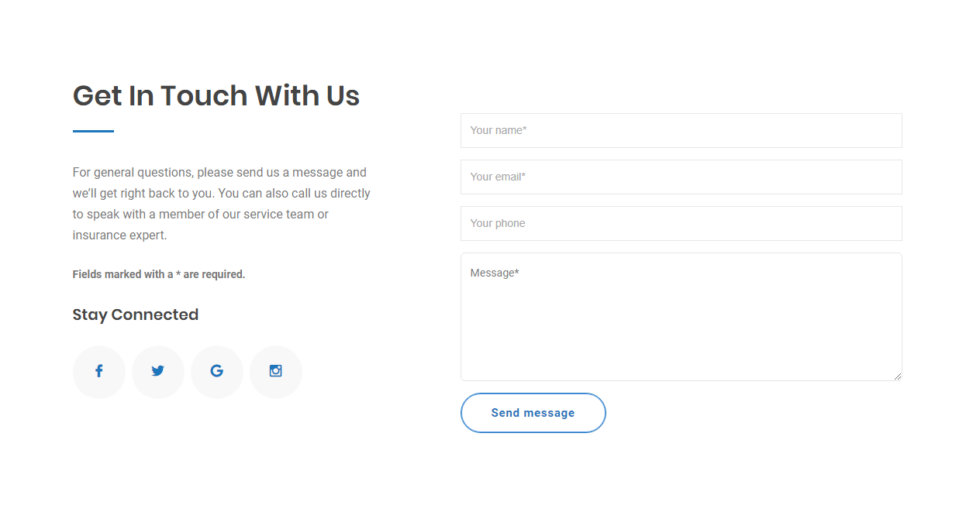The image size is (980, 526).
Task: Open the Facebook social icon
Action: click(x=99, y=372)
